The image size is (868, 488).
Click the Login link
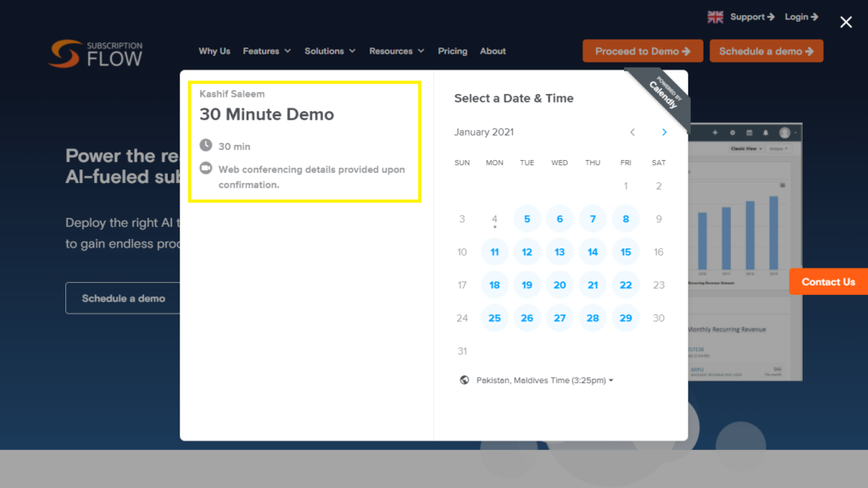pyautogui.click(x=796, y=16)
